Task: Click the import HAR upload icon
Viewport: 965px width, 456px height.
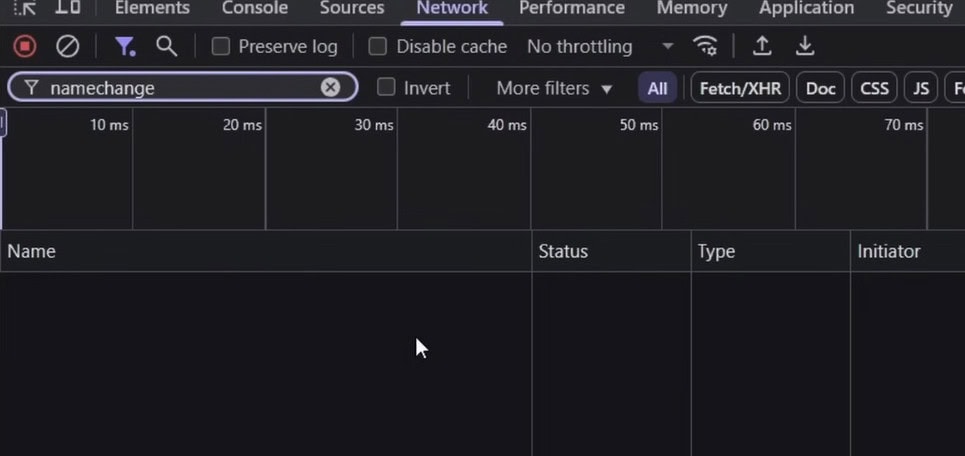Action: click(762, 46)
